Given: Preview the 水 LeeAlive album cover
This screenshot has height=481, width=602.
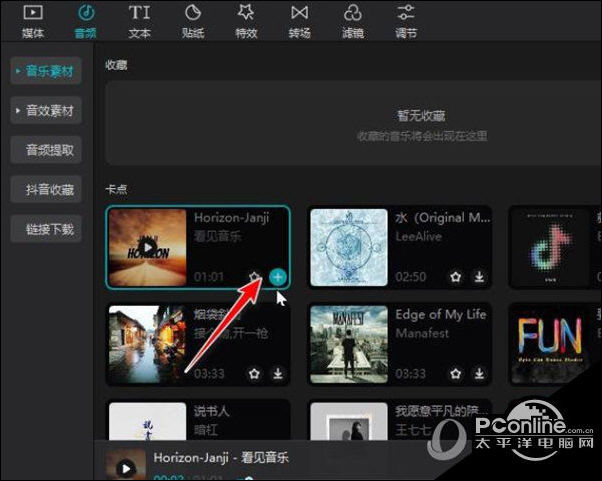Looking at the screenshot, I should tap(349, 248).
